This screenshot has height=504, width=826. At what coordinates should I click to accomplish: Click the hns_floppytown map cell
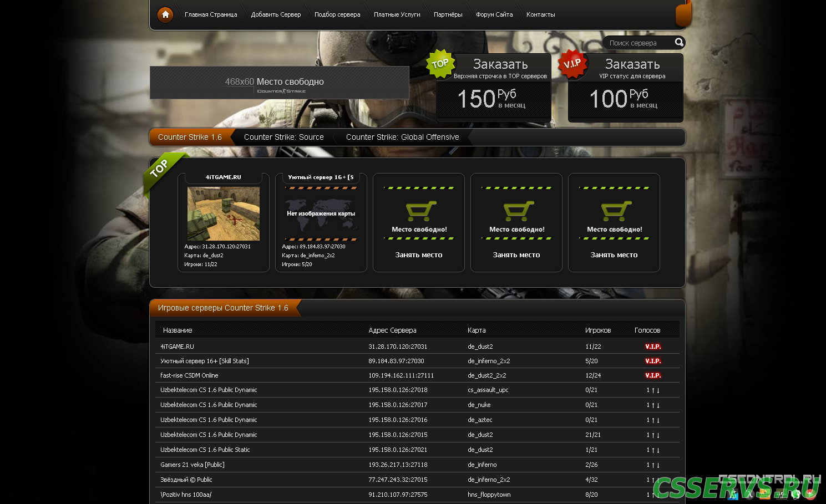coord(489,495)
